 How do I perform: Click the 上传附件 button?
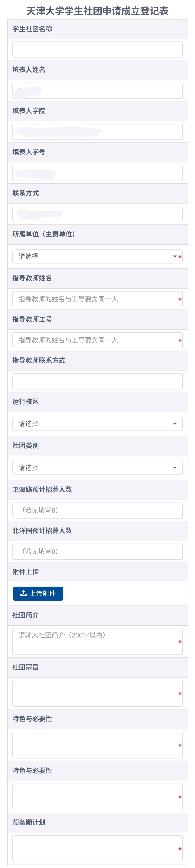(38, 593)
